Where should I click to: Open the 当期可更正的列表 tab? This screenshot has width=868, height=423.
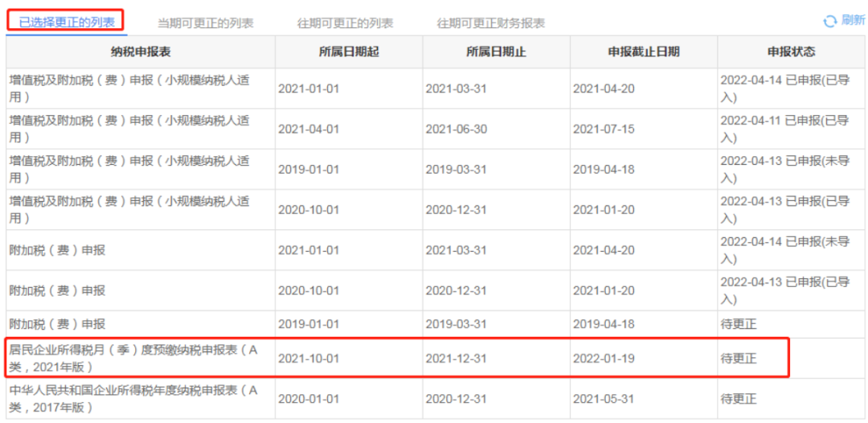[206, 24]
